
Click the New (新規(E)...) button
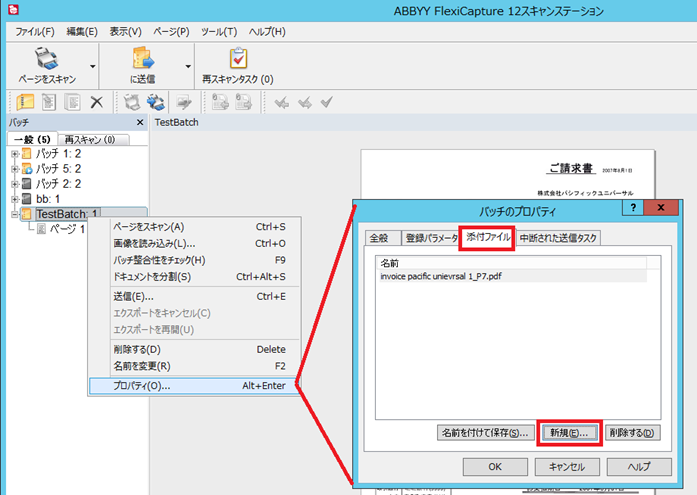tap(569, 433)
